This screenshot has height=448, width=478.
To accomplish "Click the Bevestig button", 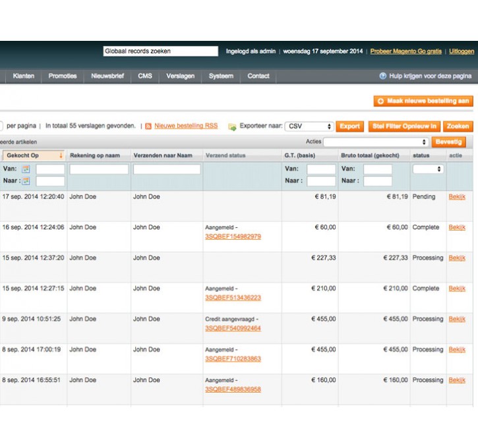I will pyautogui.click(x=448, y=142).
